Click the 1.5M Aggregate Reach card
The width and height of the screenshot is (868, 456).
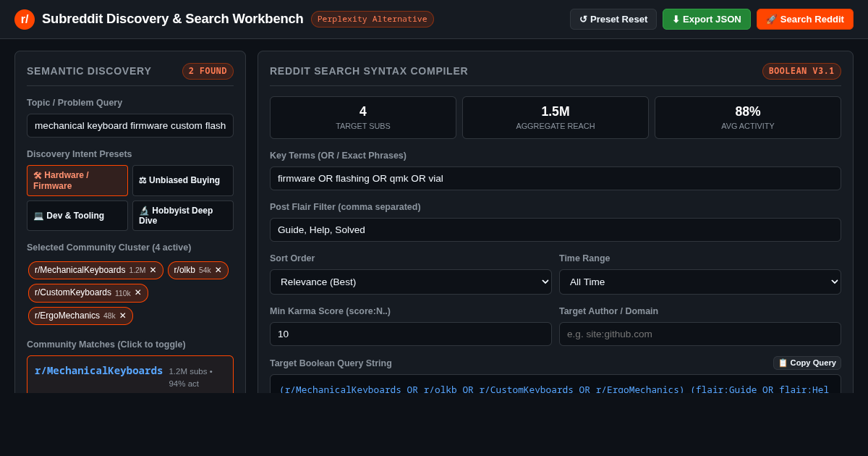(556, 117)
